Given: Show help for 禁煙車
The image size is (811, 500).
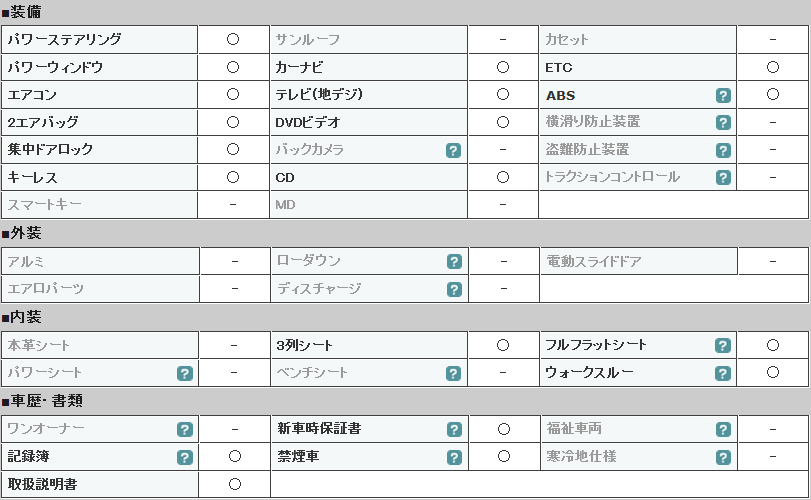Looking at the screenshot, I should coord(454,458).
